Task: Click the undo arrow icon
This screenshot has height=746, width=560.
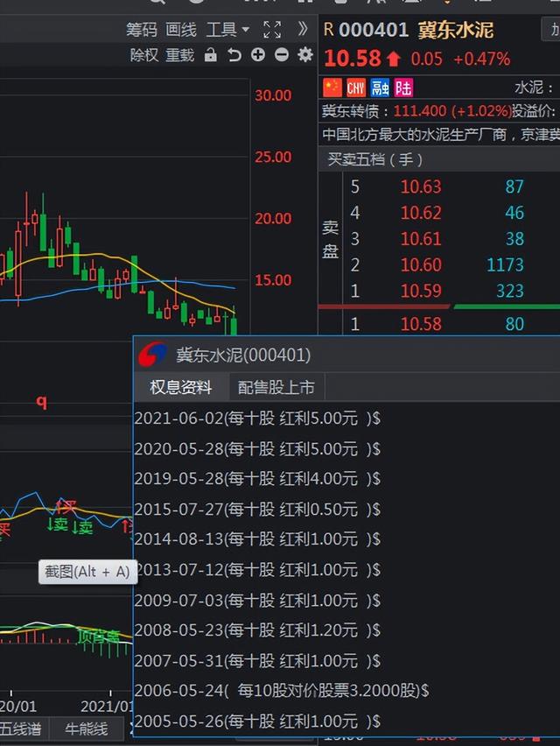Action: point(234,55)
